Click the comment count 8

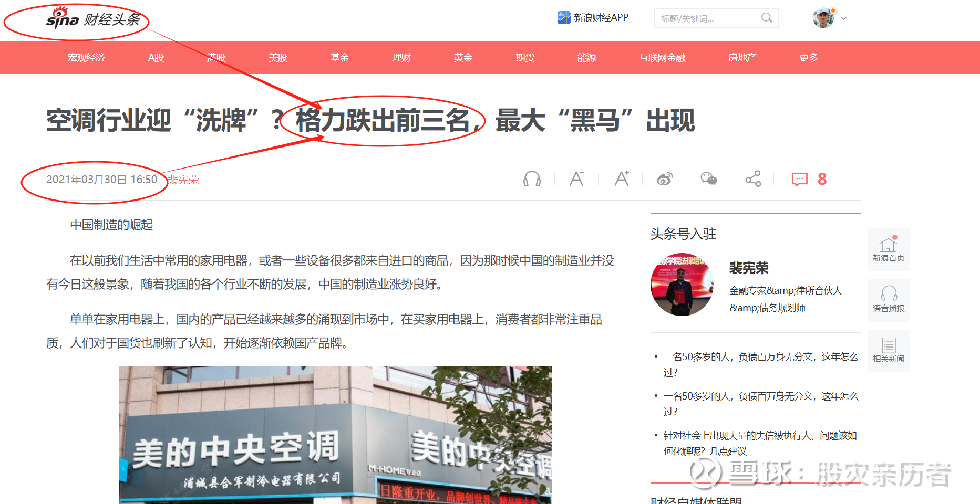point(822,180)
